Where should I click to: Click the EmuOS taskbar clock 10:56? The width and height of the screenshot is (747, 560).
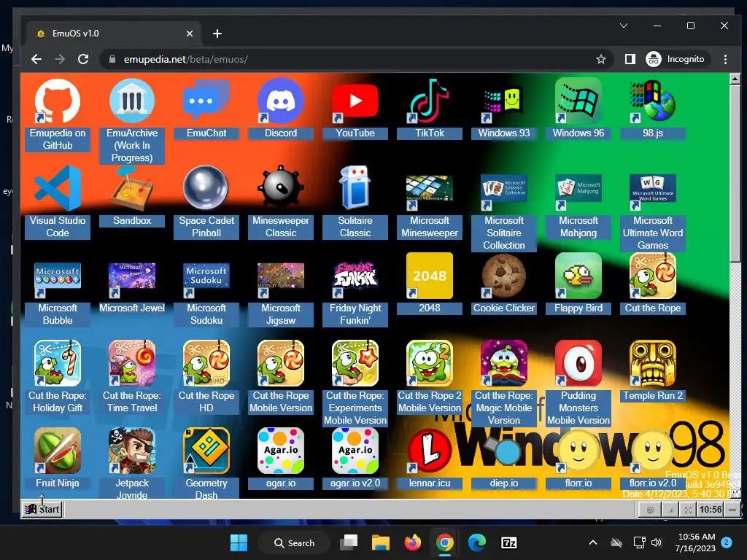pyautogui.click(x=711, y=510)
